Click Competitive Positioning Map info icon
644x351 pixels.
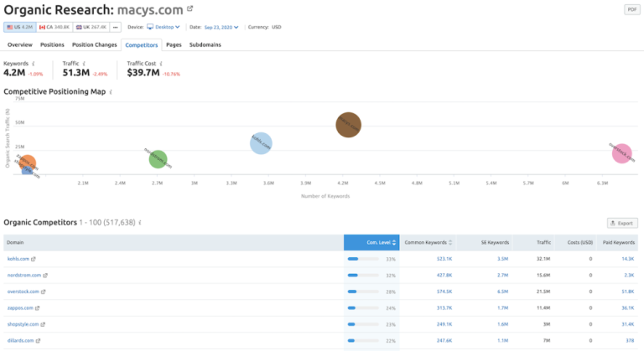click(111, 92)
